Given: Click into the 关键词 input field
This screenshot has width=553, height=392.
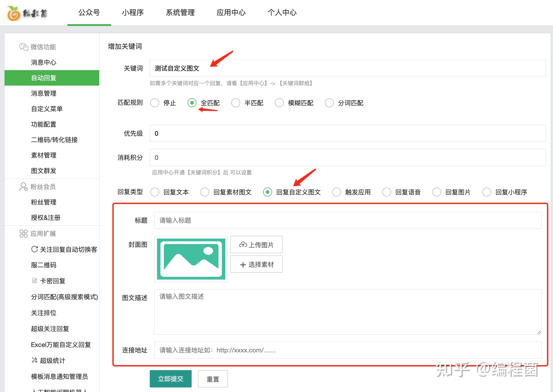Looking at the screenshot, I should [x=348, y=68].
